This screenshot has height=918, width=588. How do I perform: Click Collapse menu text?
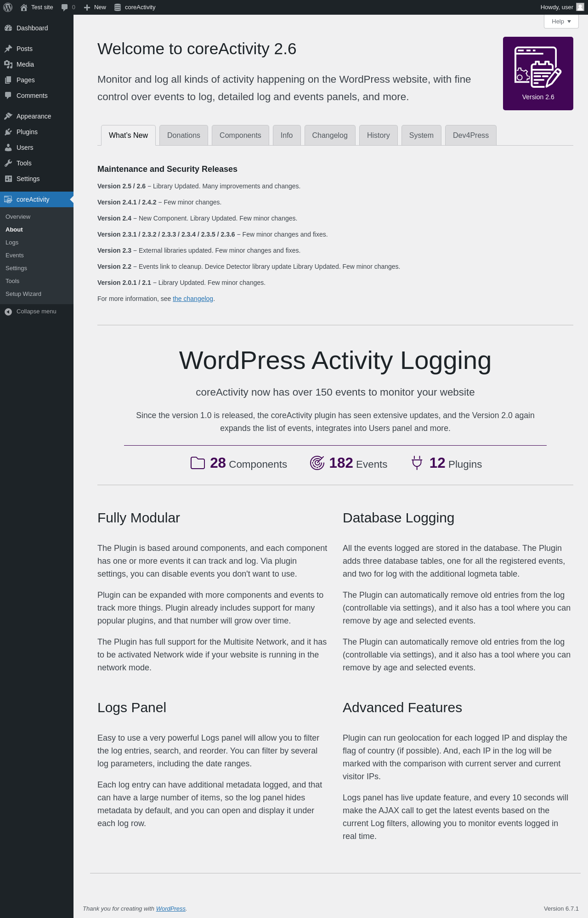pyautogui.click(x=36, y=312)
